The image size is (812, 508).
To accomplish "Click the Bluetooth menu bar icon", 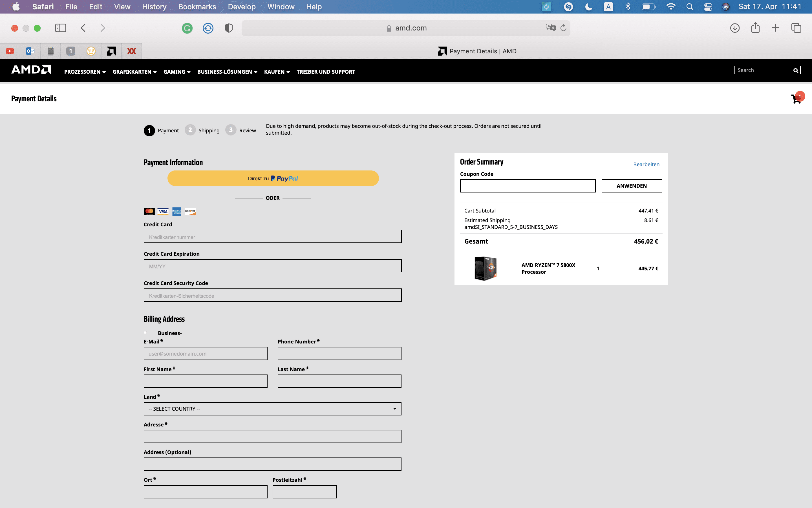I will click(628, 7).
